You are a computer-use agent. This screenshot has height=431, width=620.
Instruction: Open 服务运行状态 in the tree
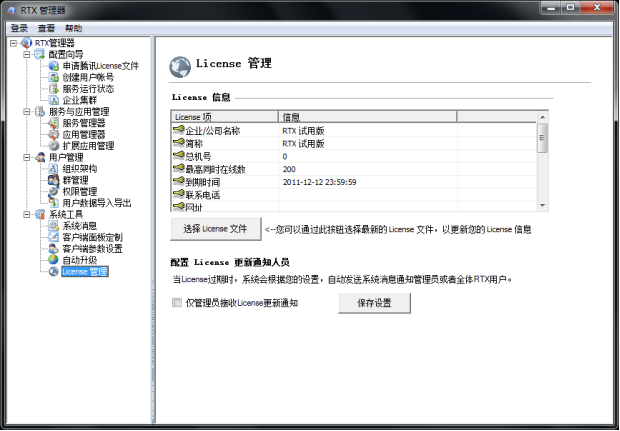pos(88,89)
